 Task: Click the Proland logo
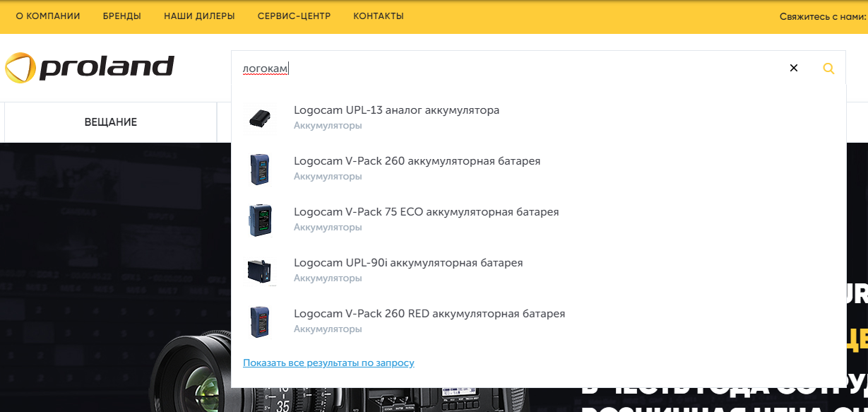[90, 68]
